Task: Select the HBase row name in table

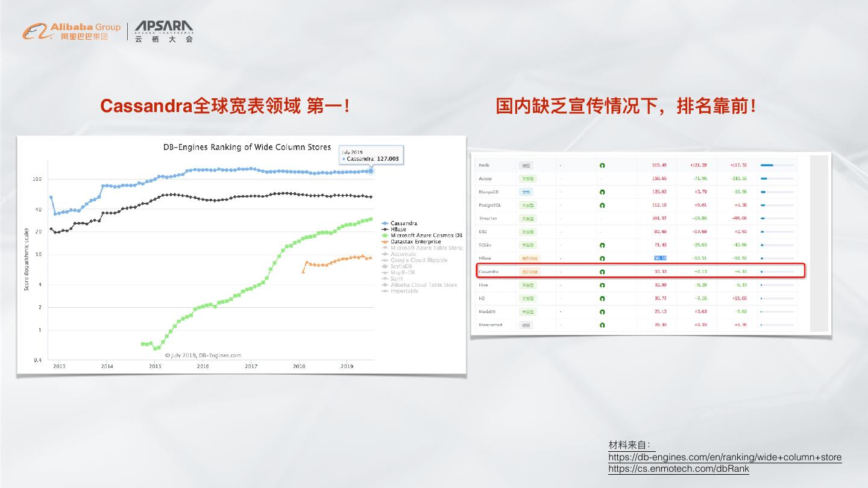Action: [x=485, y=258]
